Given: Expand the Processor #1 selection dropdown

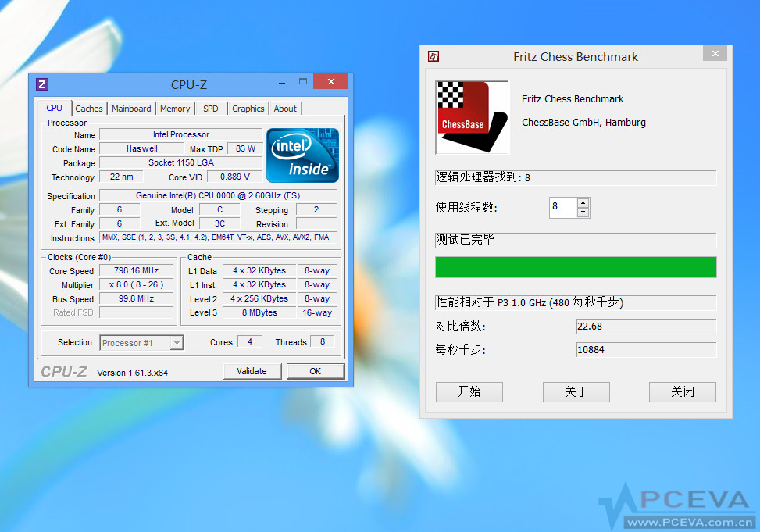Looking at the screenshot, I should tap(177, 343).
